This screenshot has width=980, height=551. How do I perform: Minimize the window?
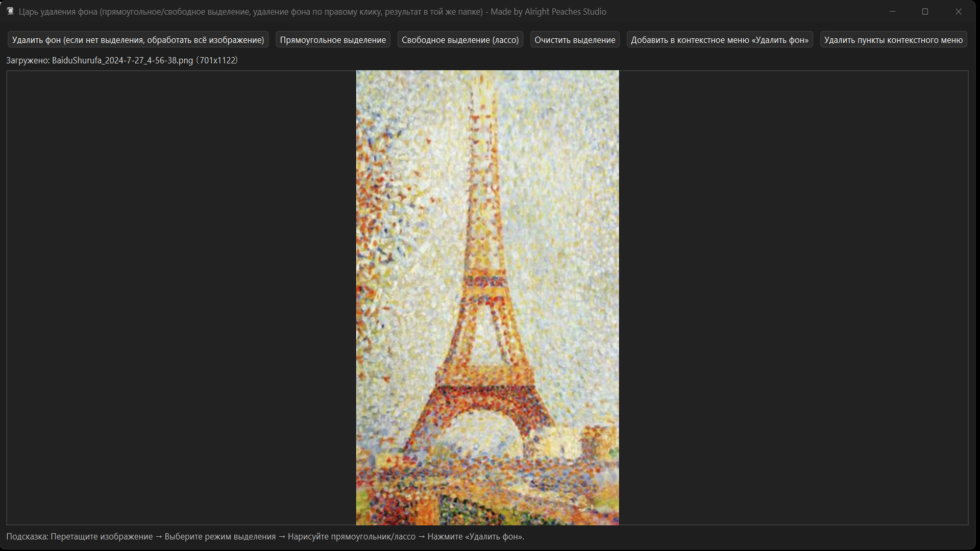click(x=892, y=11)
